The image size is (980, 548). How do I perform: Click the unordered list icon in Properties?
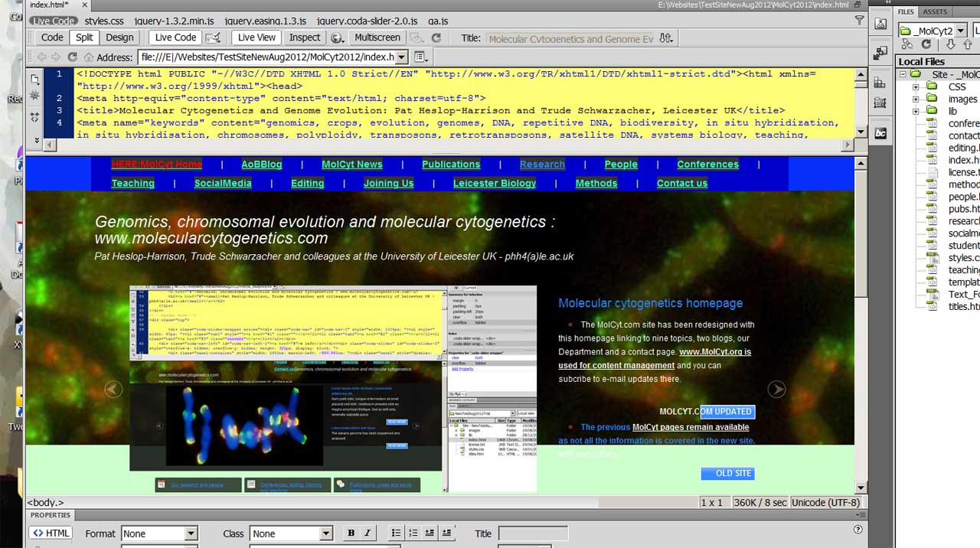coord(396,533)
